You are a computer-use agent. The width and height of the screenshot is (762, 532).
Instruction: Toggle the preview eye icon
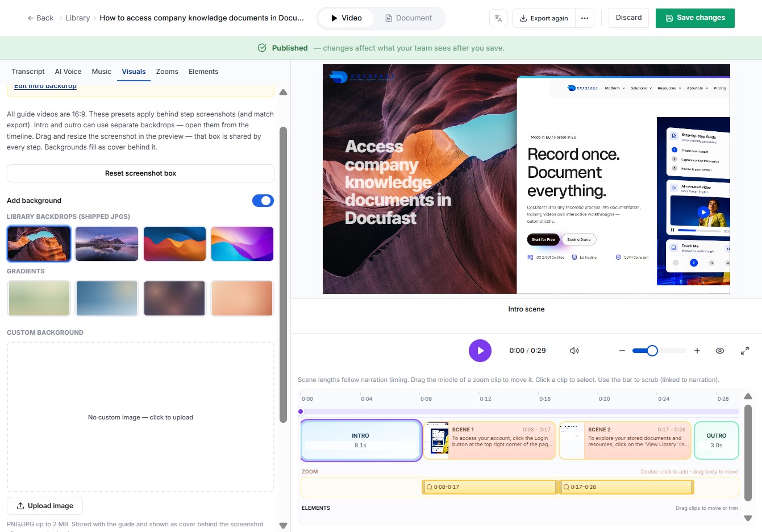tap(720, 351)
